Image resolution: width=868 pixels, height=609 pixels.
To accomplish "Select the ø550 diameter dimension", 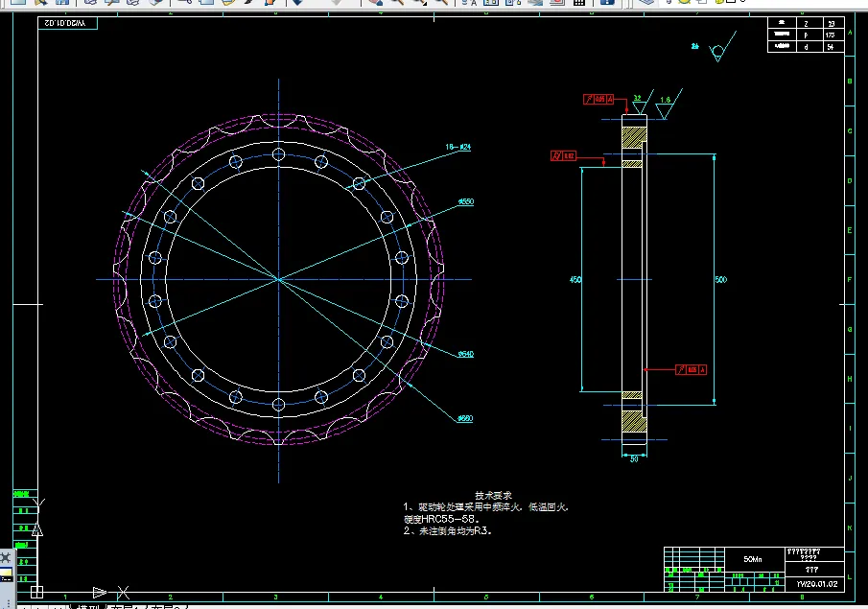I will pos(466,201).
